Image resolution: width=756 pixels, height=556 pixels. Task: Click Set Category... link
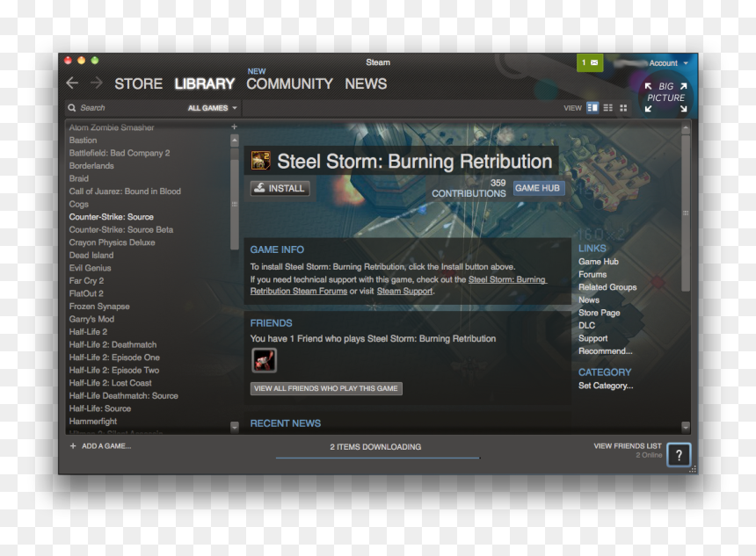coord(606,386)
